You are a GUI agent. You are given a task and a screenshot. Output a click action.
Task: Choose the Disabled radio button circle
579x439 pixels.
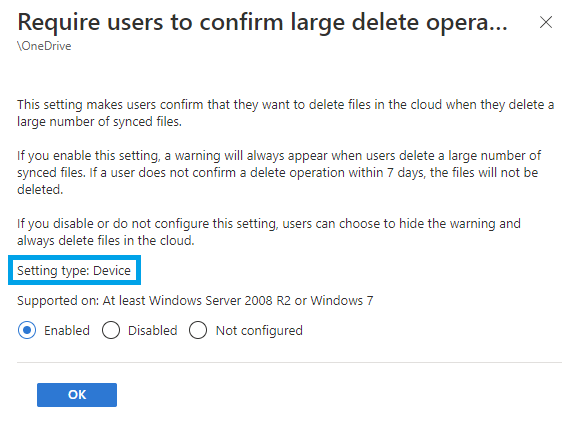(x=111, y=330)
